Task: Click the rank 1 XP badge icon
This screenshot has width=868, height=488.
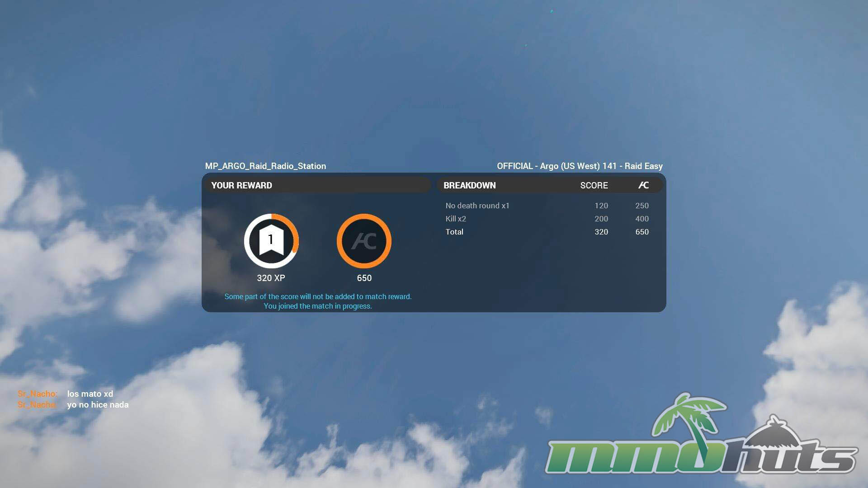Action: coord(271,241)
